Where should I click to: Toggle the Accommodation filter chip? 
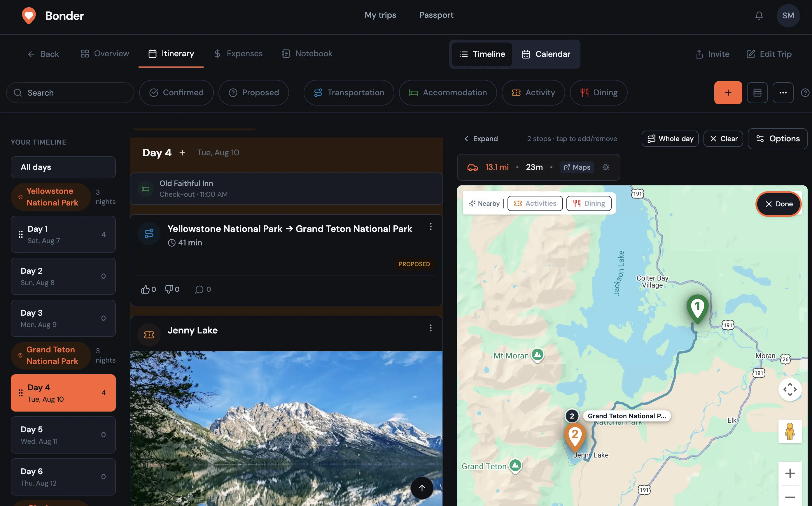(448, 93)
